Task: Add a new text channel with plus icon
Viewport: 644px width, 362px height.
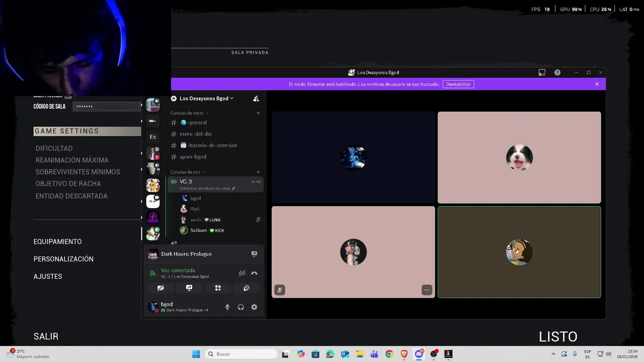Action: point(258,113)
